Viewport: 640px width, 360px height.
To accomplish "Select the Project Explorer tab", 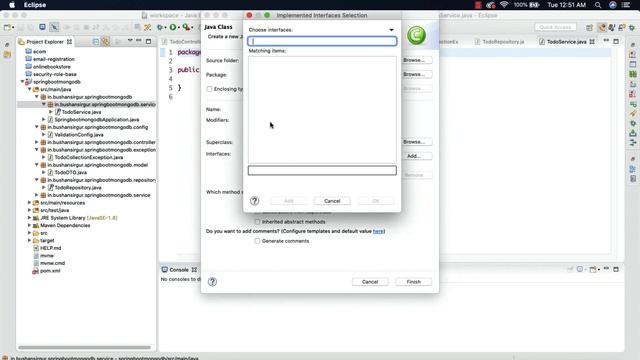I will coord(45,42).
